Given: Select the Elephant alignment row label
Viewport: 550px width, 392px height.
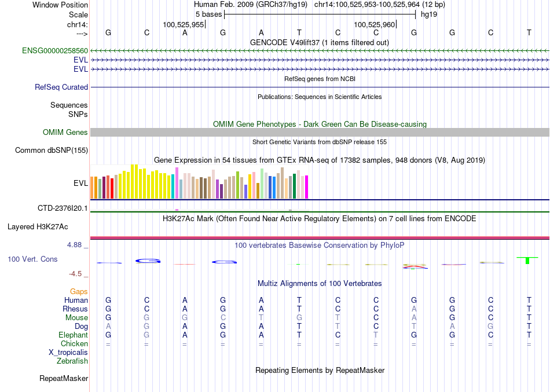Looking at the screenshot, I should point(74,335).
